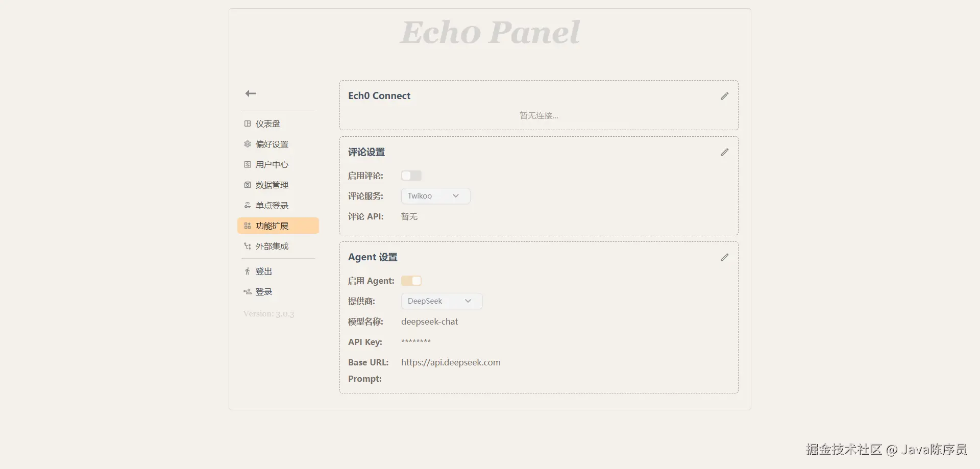
Task: Click the 仪表盘 dashboard icon
Action: (248, 124)
